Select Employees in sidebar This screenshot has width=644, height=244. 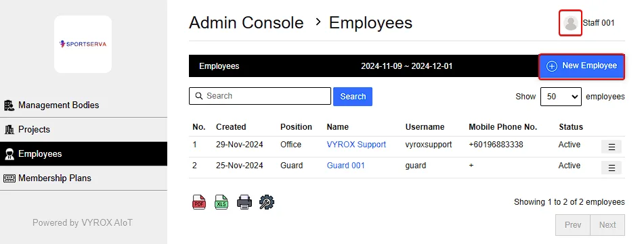coord(84,154)
